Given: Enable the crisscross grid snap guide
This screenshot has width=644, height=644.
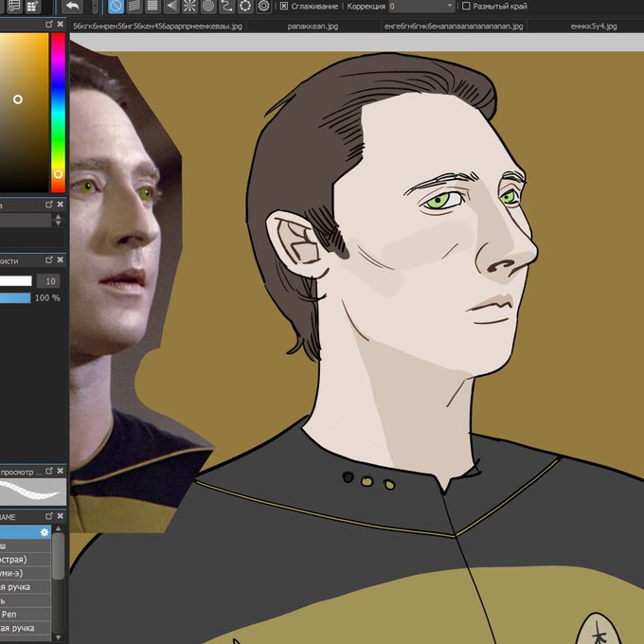Looking at the screenshot, I should tap(152, 7).
